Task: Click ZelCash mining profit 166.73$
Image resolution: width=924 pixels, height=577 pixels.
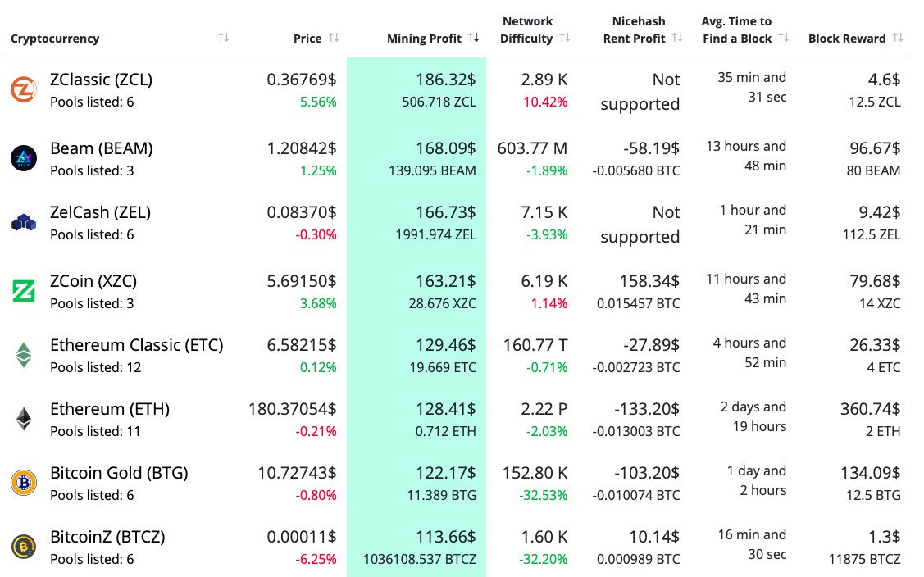Action: click(445, 212)
